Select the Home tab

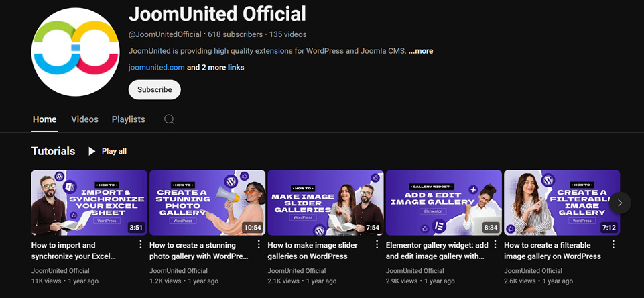tap(44, 119)
